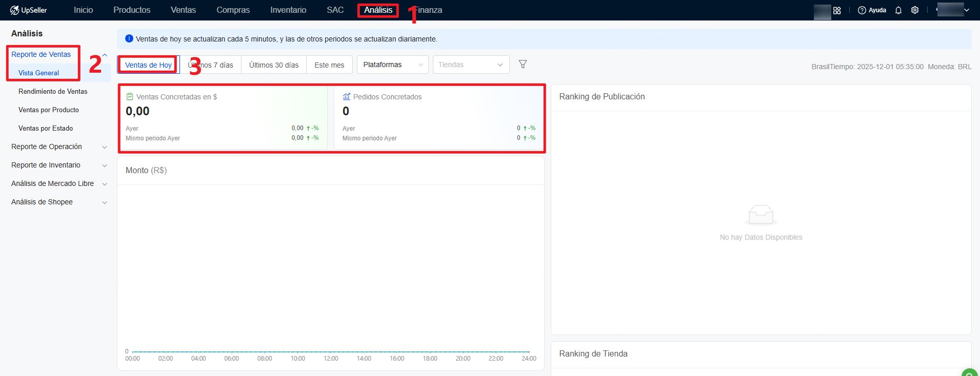Open the settings gear icon

[915, 10]
